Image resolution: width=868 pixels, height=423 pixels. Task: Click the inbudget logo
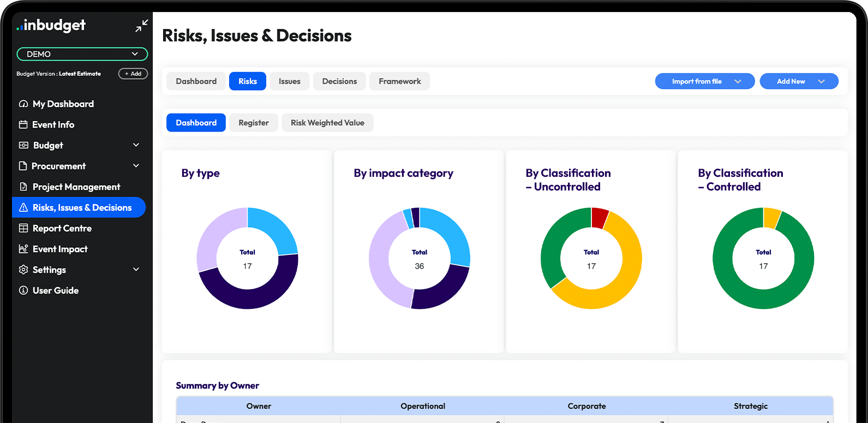(x=51, y=25)
